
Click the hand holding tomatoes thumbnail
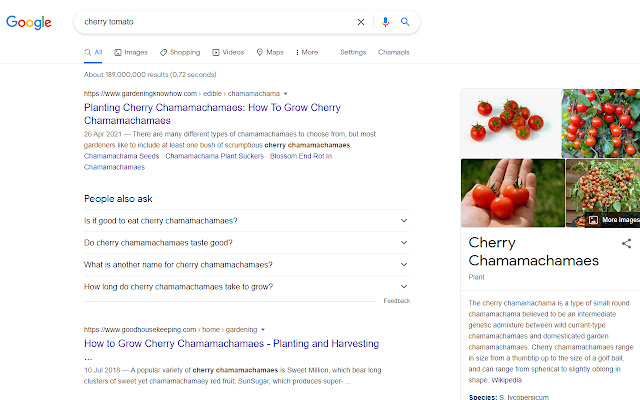pyautogui.click(x=511, y=193)
